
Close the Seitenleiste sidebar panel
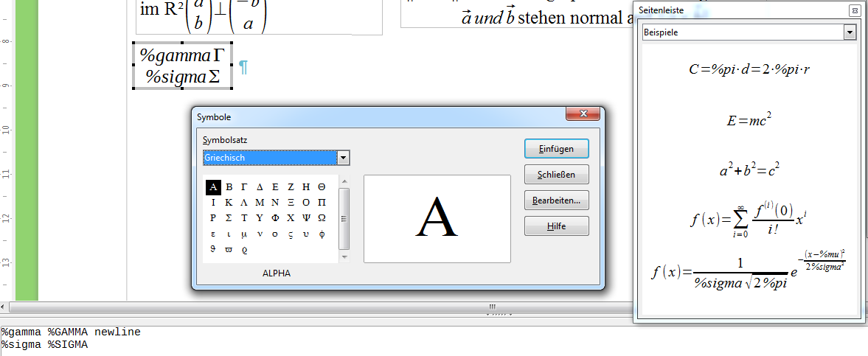coord(854,10)
